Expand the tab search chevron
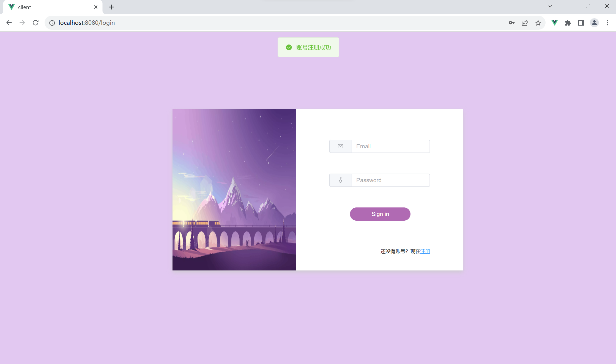Screen dimensions: 616x364 (x=550, y=6)
